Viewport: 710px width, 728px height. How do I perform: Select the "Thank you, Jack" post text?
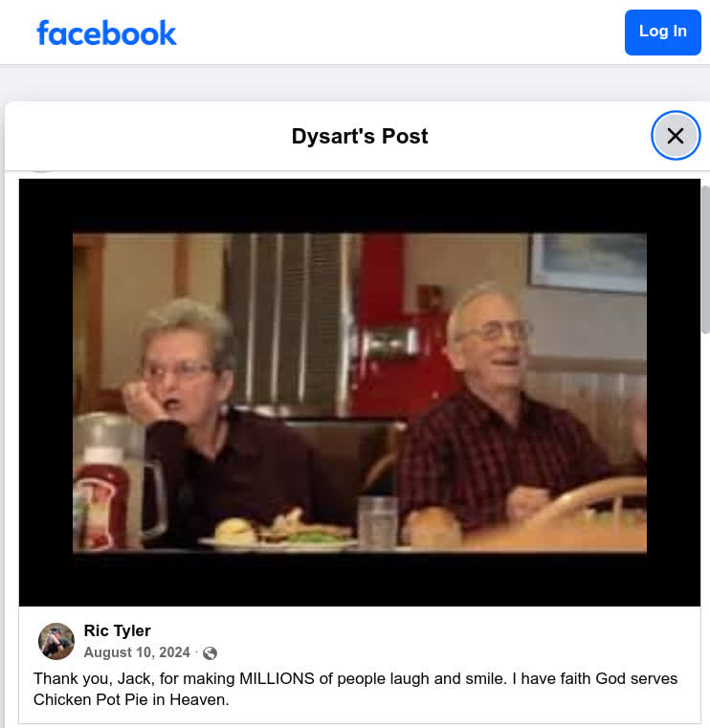pos(355,689)
